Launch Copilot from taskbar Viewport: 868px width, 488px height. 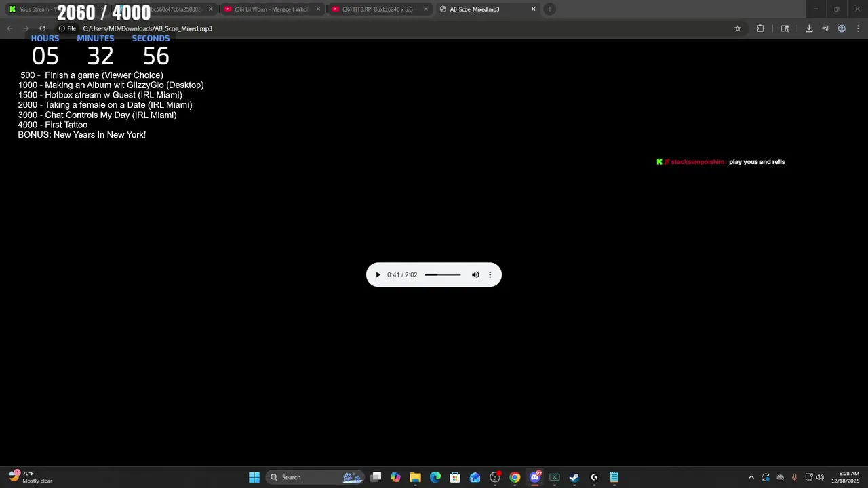[395, 477]
